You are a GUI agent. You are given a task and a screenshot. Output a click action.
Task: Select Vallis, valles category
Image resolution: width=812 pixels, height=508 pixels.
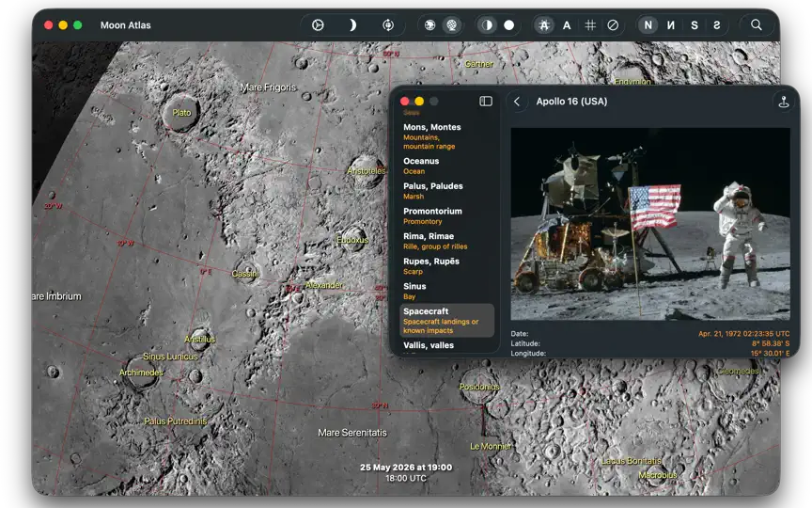pyautogui.click(x=446, y=346)
